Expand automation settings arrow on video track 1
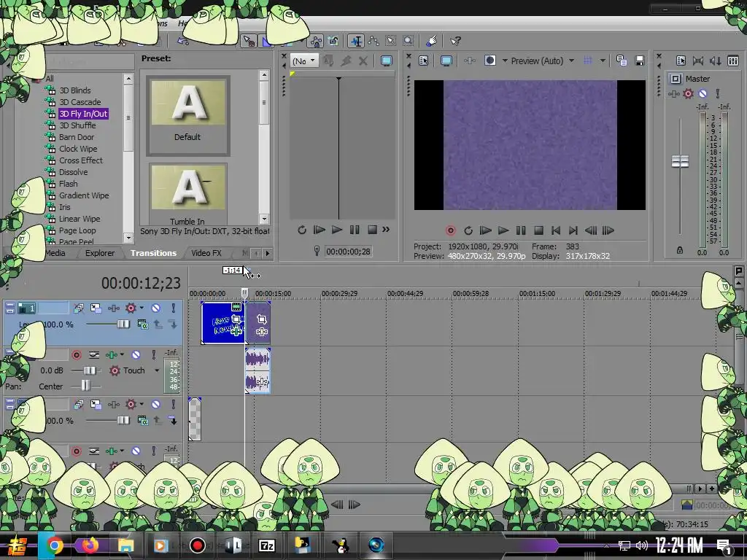The width and height of the screenshot is (747, 560). 142,308
